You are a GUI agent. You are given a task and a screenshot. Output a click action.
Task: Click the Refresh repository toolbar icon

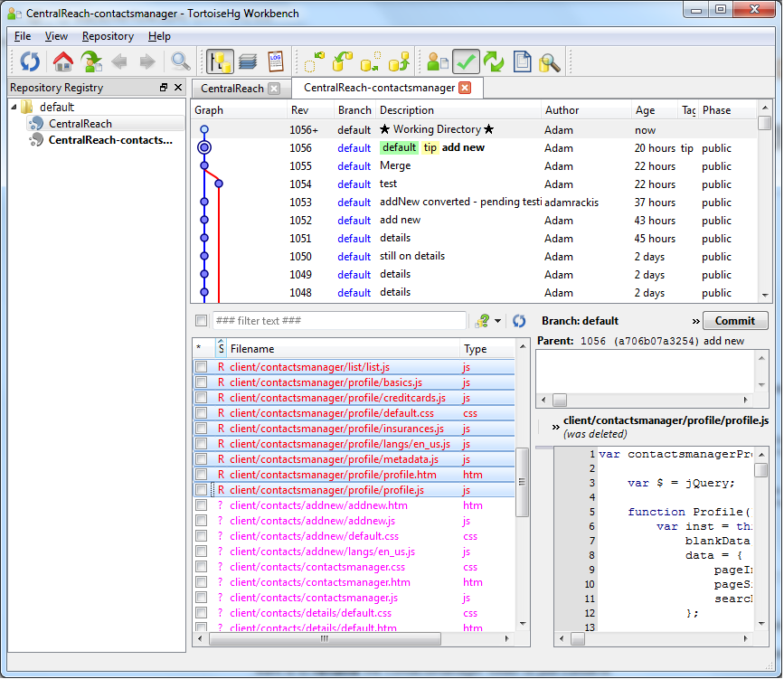[x=30, y=61]
